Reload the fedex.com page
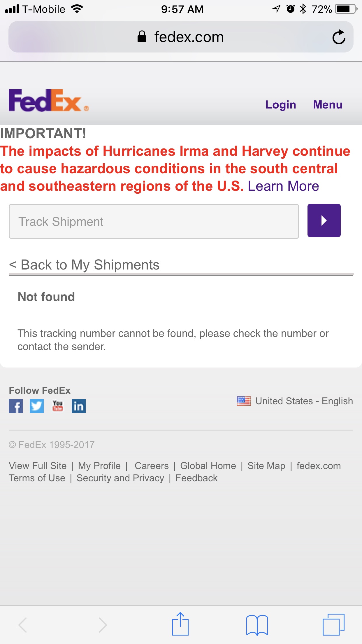The image size is (362, 644). pos(339,37)
